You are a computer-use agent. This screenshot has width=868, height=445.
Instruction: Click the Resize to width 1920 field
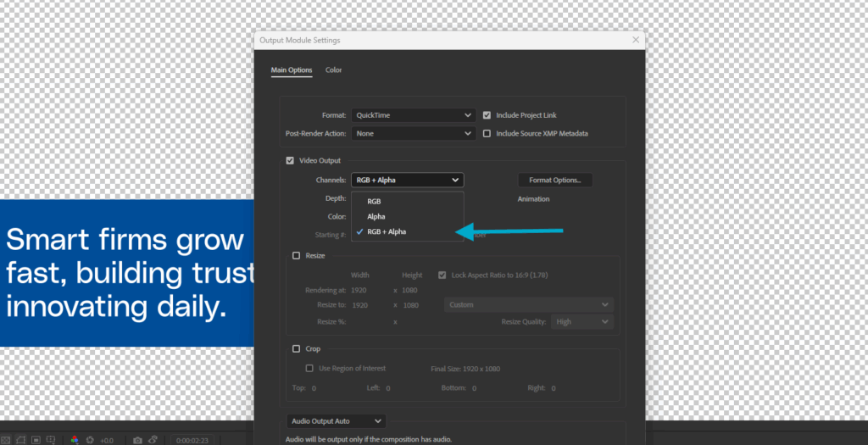pos(359,305)
